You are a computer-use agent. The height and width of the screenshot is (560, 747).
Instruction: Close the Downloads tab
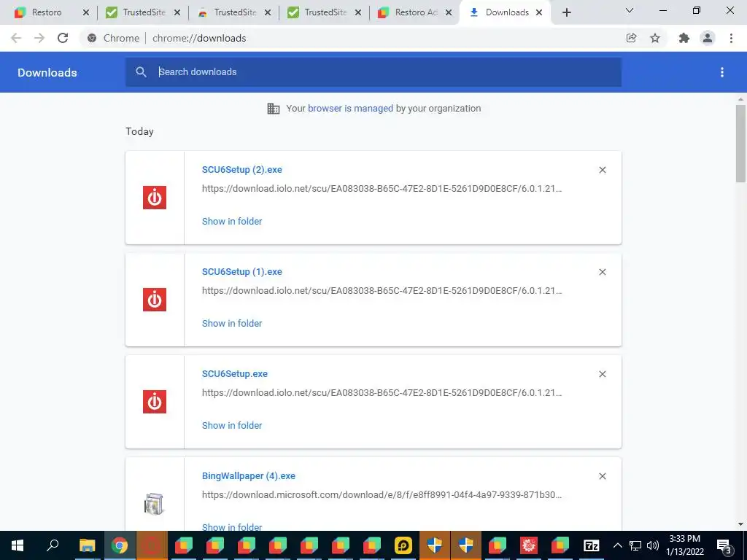(x=539, y=13)
